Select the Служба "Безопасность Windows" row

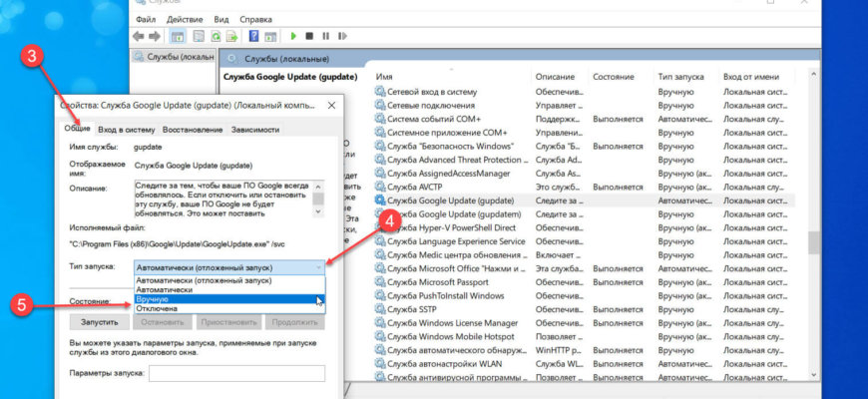(584, 146)
